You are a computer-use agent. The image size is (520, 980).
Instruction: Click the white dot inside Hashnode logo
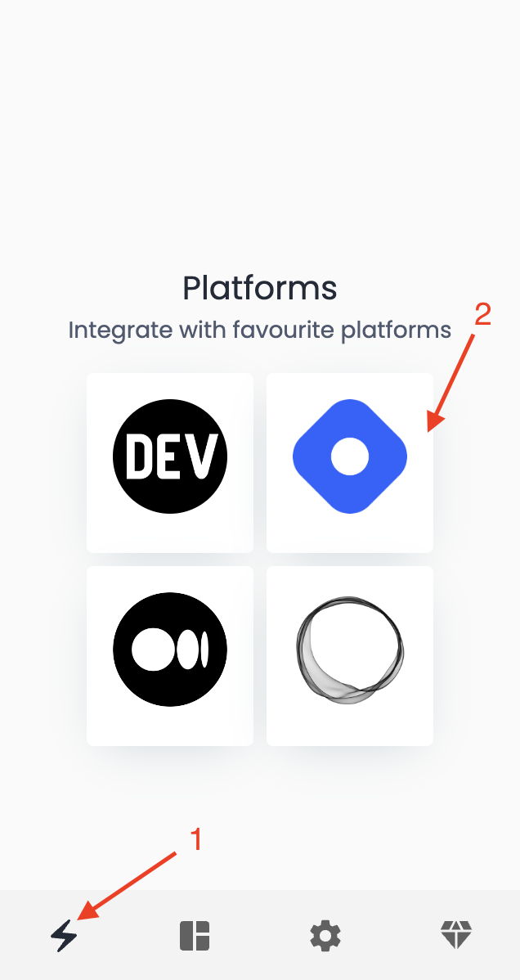pyautogui.click(x=350, y=457)
